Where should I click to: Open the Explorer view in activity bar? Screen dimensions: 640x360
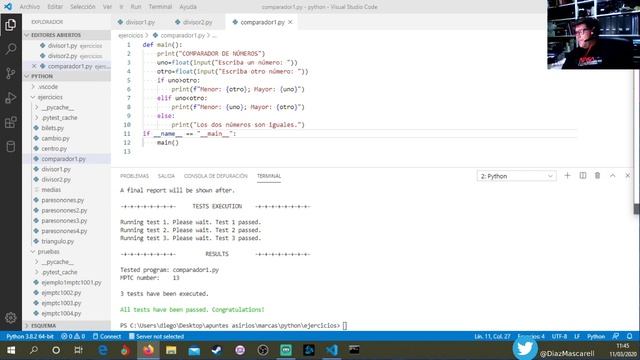click(11, 25)
